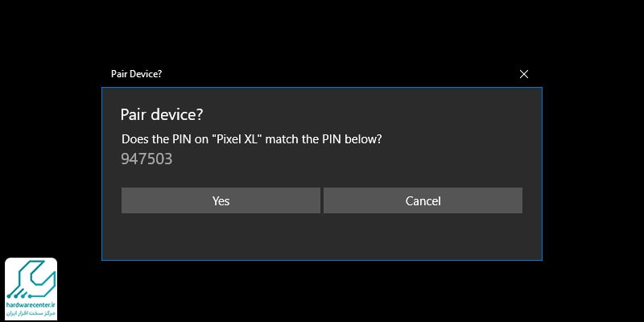Screen dimensions: 644x322
Task: Select the PIN number 947503
Action: coord(147,159)
